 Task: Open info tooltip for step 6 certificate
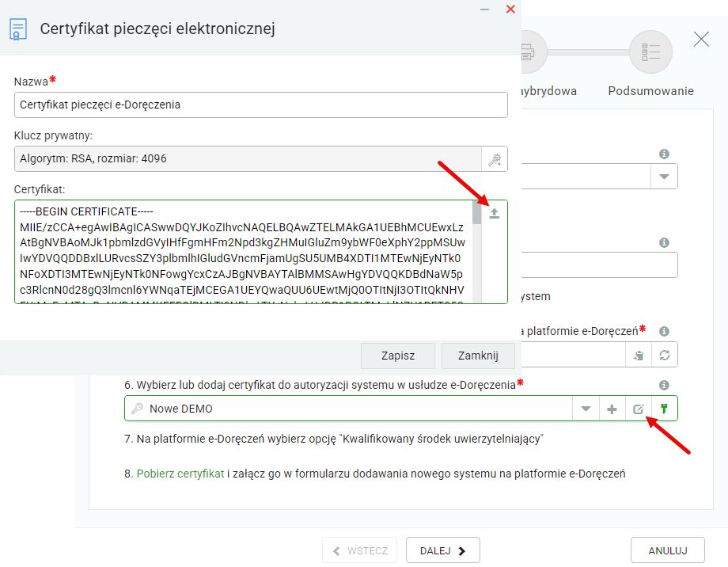665,385
